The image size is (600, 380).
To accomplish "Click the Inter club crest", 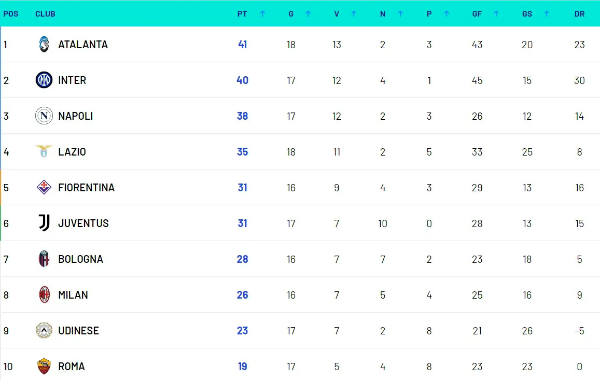I will coord(44,80).
